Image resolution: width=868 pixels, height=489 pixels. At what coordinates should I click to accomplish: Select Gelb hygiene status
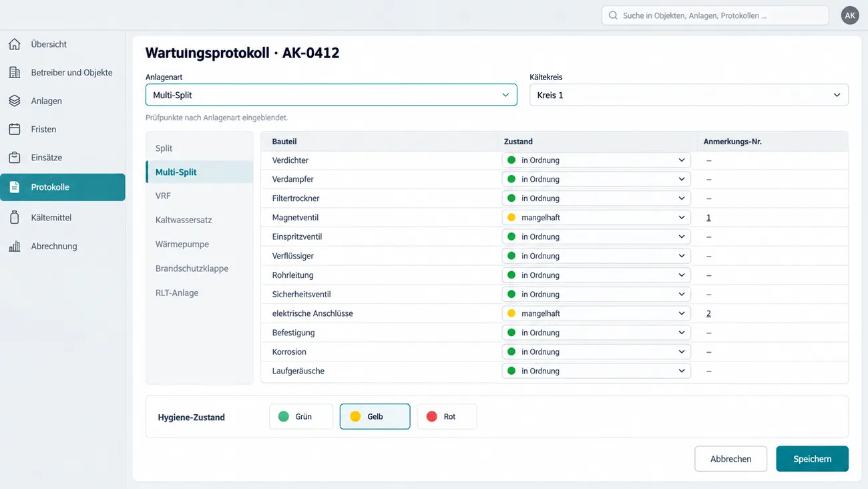(375, 416)
